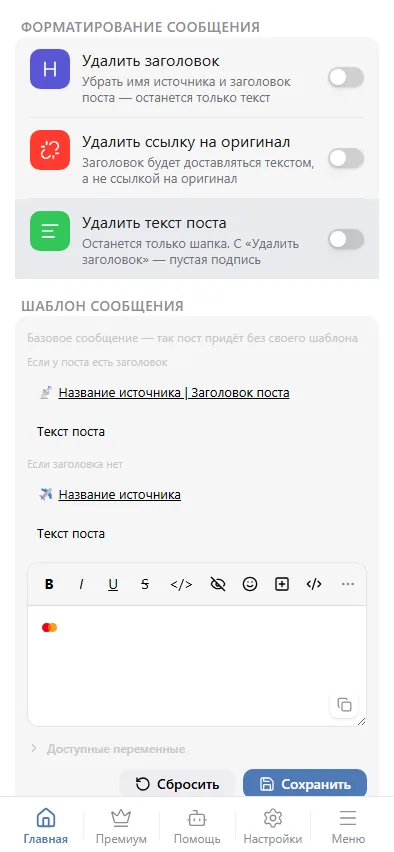Image resolution: width=394 pixels, height=852 pixels.
Task: Click the copy icon in the editor corner
Action: (x=345, y=705)
